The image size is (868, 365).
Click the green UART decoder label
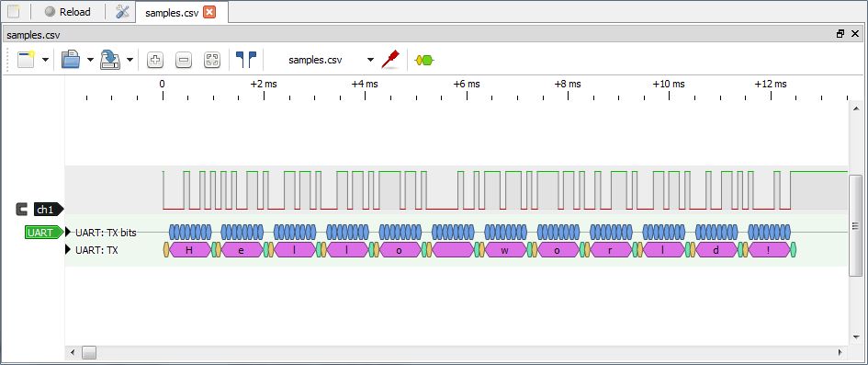(x=43, y=233)
